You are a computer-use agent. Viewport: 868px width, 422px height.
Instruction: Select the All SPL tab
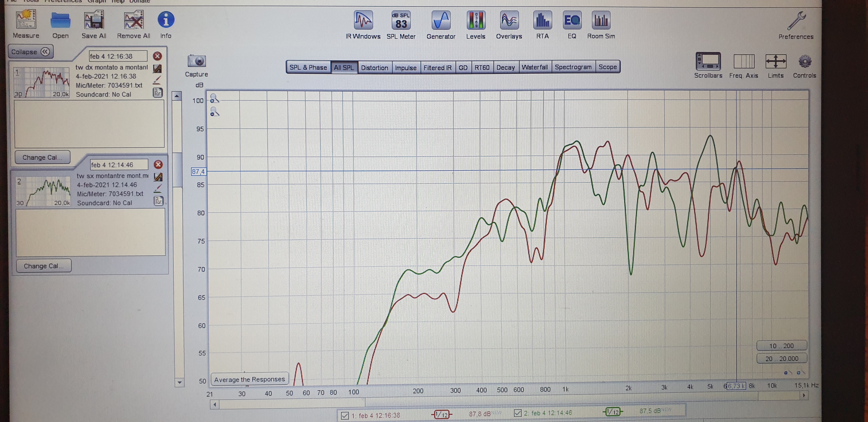(x=344, y=67)
